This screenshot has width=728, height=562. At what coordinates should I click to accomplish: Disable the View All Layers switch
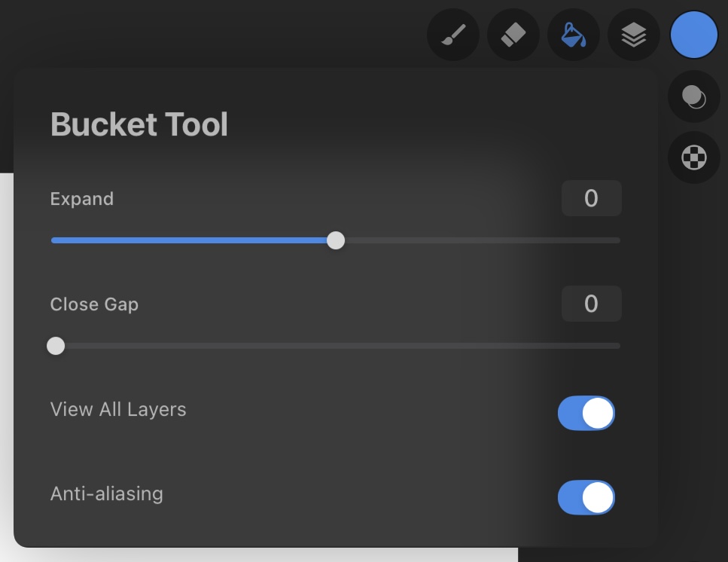tap(586, 413)
